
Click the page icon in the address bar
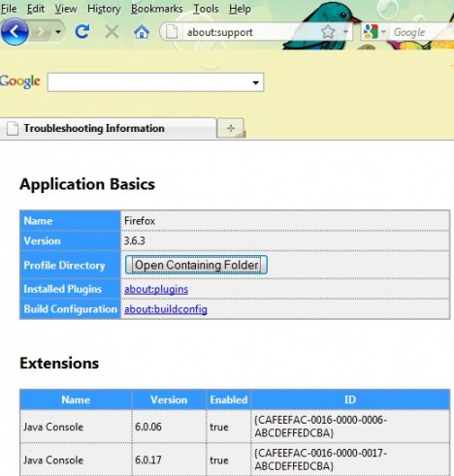172,32
